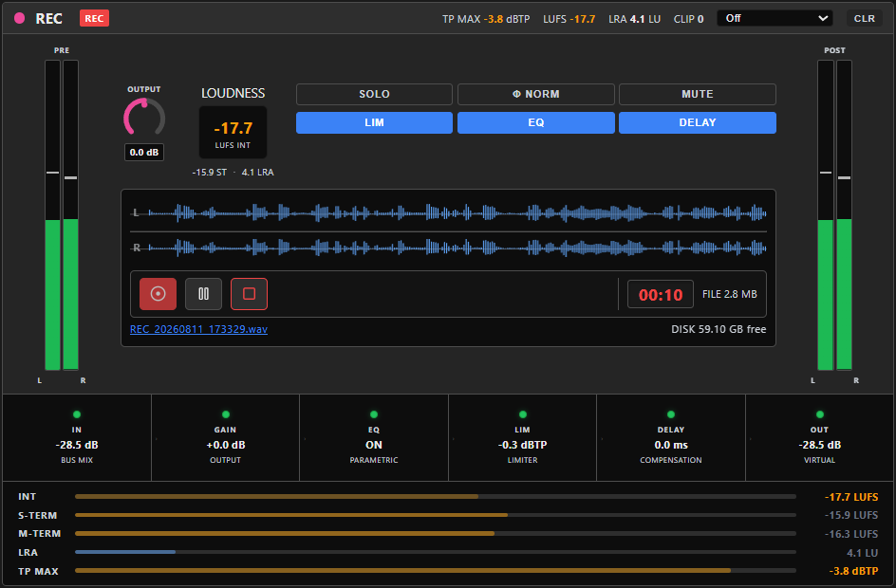This screenshot has height=588, width=896.
Task: Click the -17.7 LUFS value at INT row
Action: (851, 497)
